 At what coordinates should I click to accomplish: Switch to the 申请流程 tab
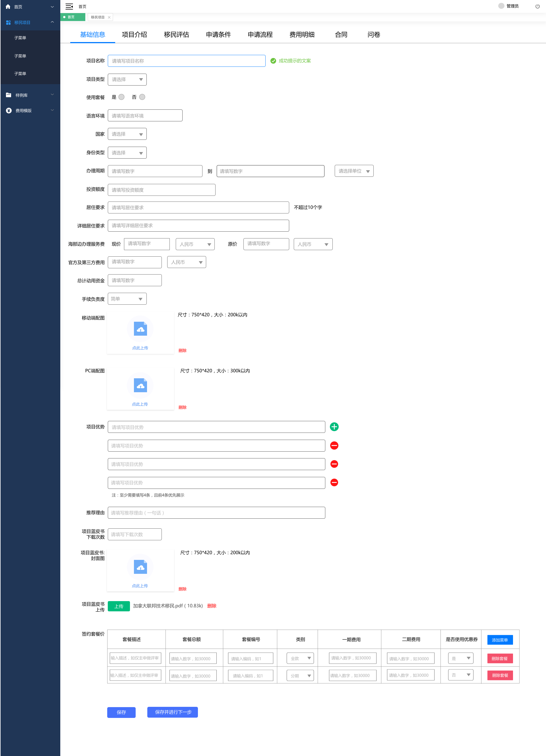(260, 35)
